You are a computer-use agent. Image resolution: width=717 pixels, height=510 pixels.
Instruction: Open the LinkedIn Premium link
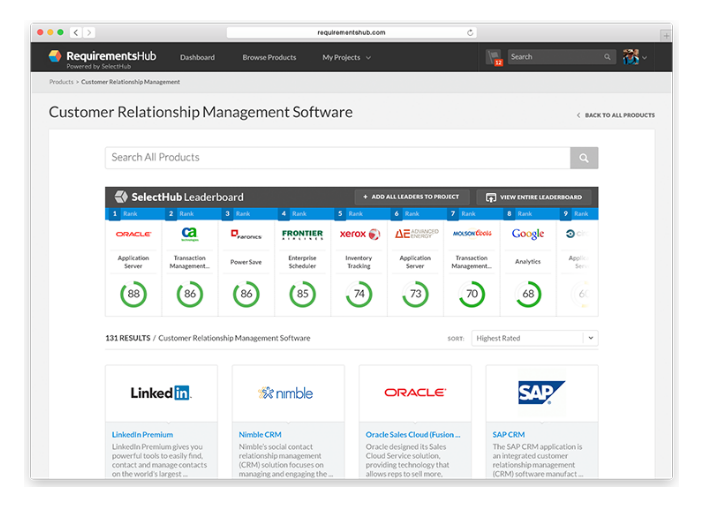[x=143, y=435]
